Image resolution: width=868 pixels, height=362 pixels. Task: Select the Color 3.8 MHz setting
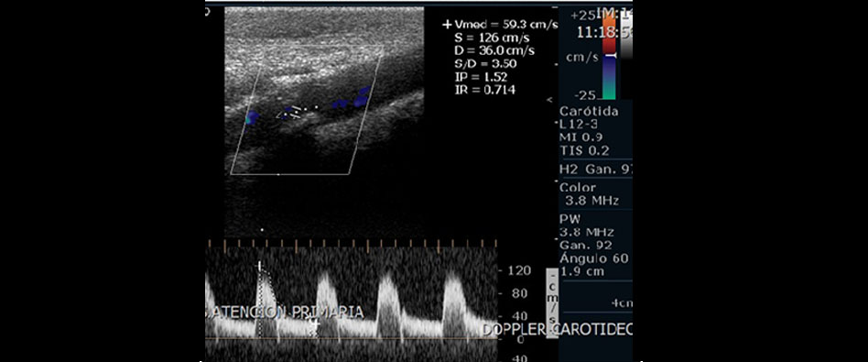coord(590,194)
